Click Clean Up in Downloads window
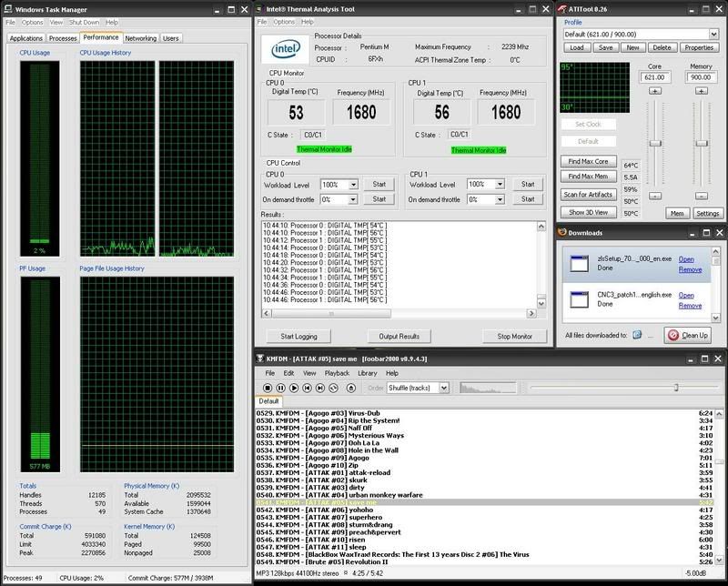Image resolution: width=728 pixels, height=586 pixels. pos(688,335)
